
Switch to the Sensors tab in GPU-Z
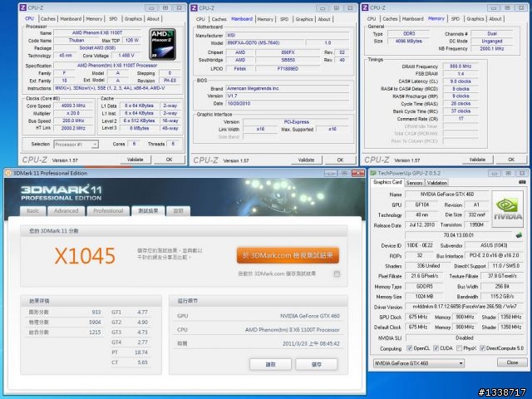pyautogui.click(x=414, y=183)
